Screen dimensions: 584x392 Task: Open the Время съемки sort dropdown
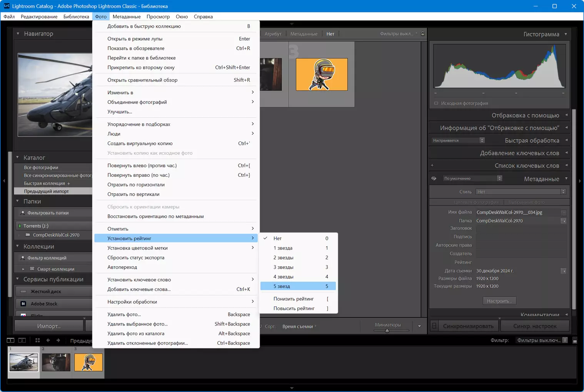pyautogui.click(x=299, y=326)
